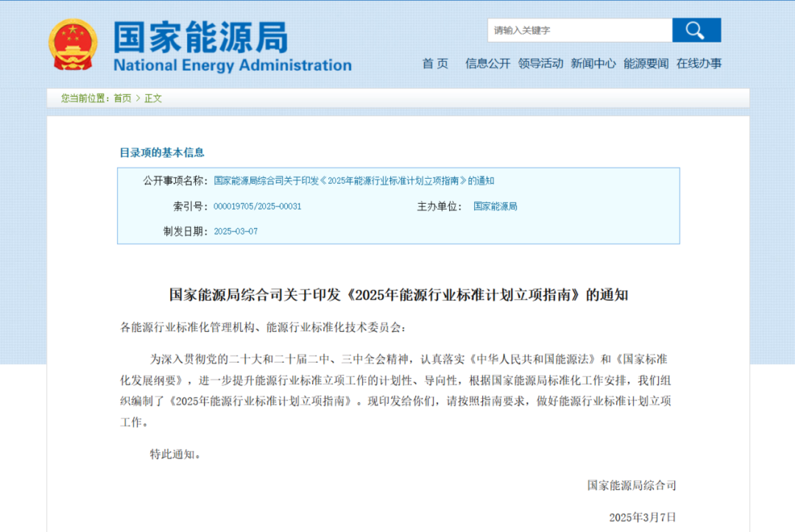Click the bold article title about 2025年能源行业标准计划立项指南
This screenshot has height=532, width=795.
(398, 295)
